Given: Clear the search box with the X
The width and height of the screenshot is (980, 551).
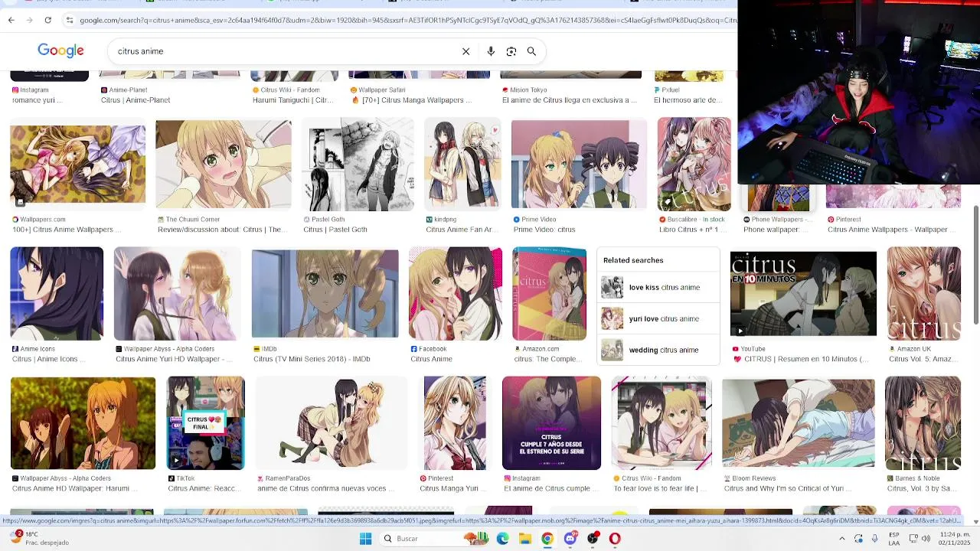Looking at the screenshot, I should pyautogui.click(x=465, y=51).
